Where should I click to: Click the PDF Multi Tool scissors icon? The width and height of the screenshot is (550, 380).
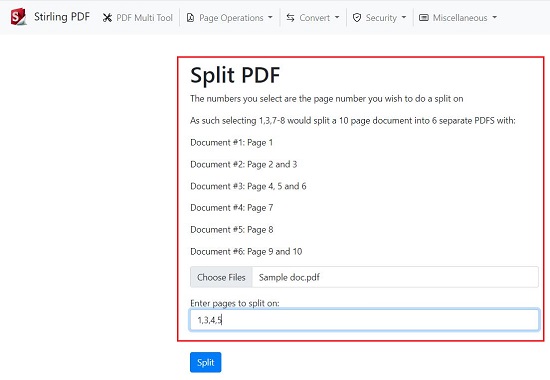(x=107, y=18)
